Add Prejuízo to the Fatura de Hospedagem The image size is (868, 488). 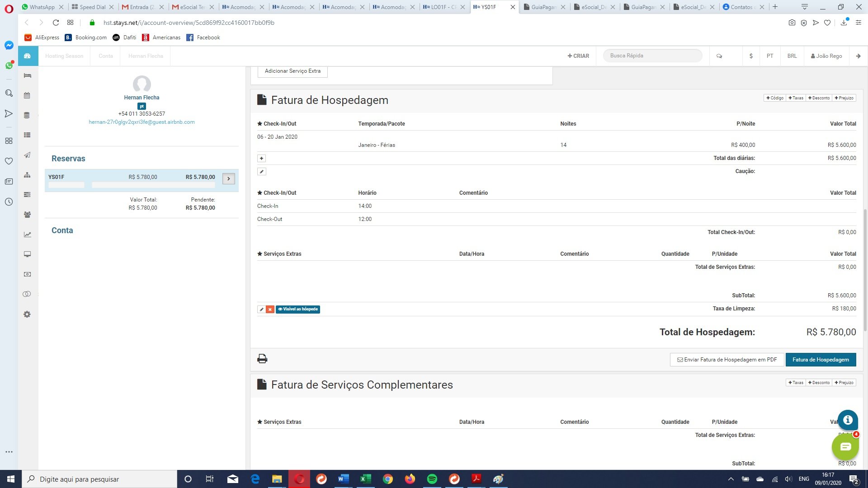(x=844, y=98)
